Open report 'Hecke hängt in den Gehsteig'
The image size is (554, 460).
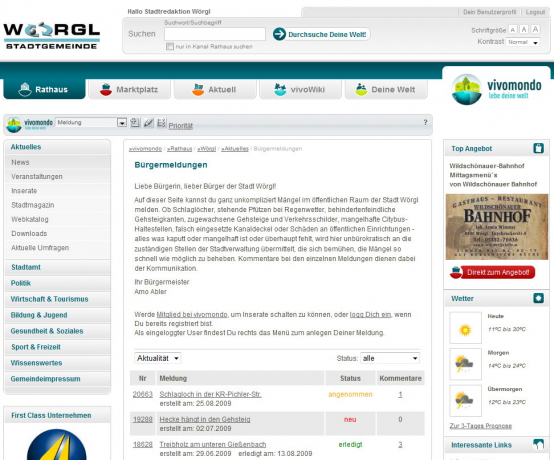click(205, 419)
